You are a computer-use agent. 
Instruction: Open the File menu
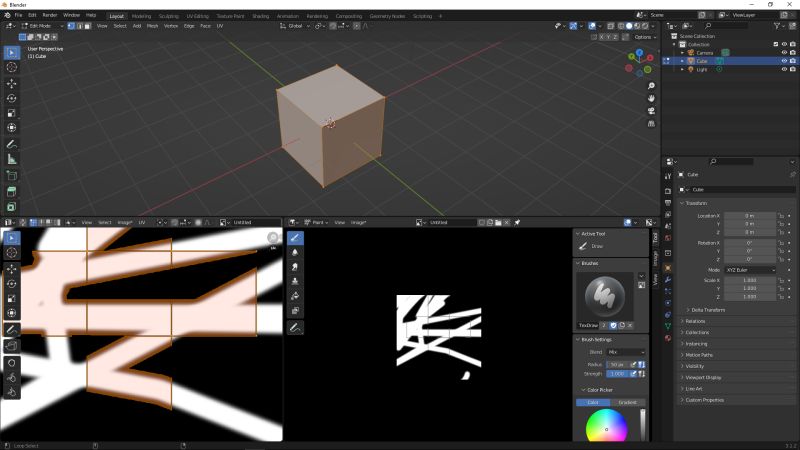[x=18, y=15]
